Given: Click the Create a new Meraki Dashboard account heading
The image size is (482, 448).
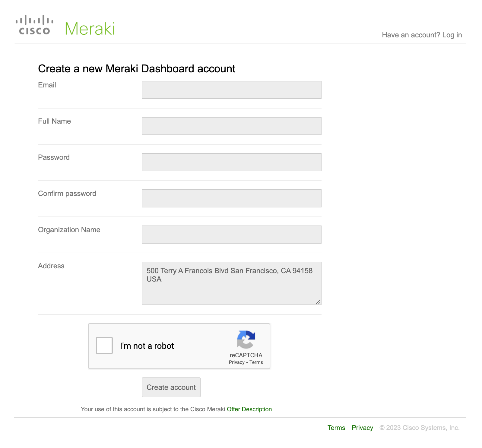Looking at the screenshot, I should [x=137, y=69].
